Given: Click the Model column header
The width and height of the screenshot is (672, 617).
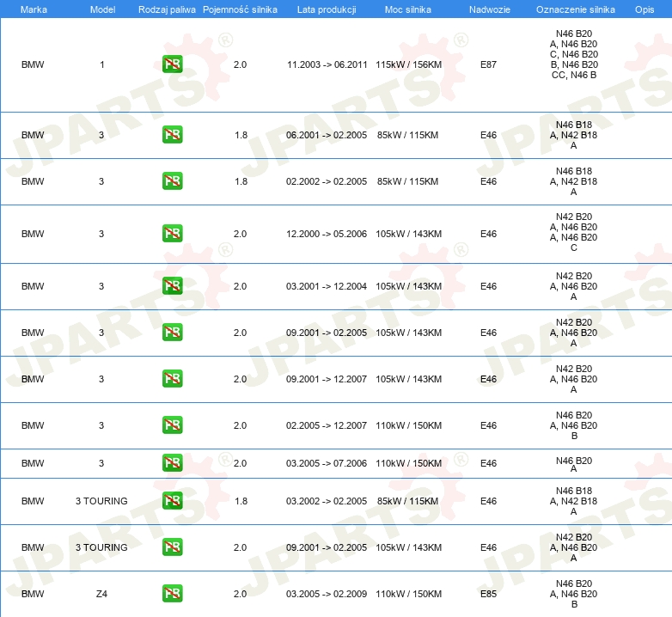Looking at the screenshot, I should pos(102,9).
